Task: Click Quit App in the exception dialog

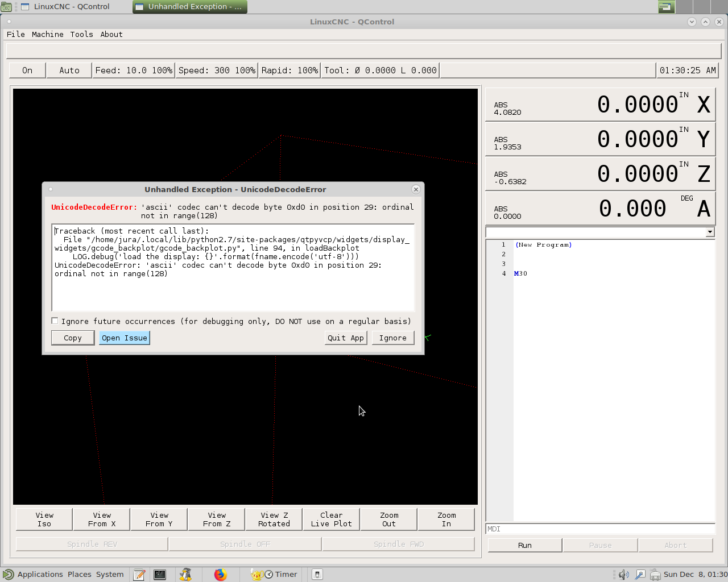Action: tap(346, 338)
